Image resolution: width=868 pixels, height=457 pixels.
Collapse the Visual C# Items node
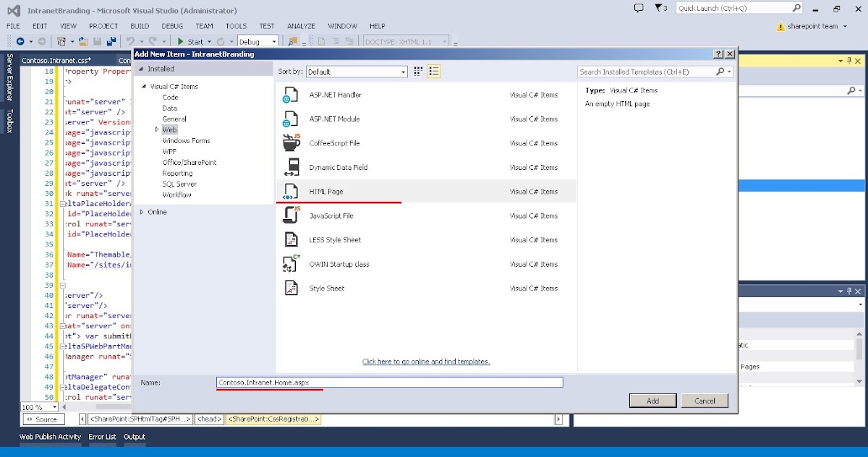145,87
